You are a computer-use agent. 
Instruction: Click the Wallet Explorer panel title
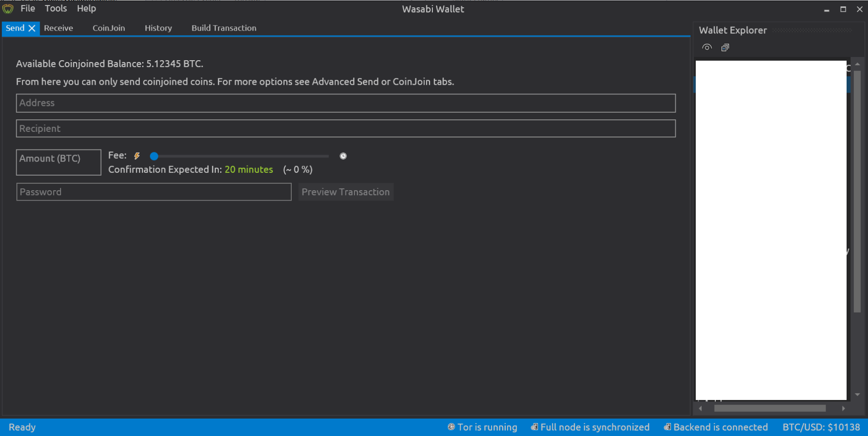pyautogui.click(x=733, y=31)
